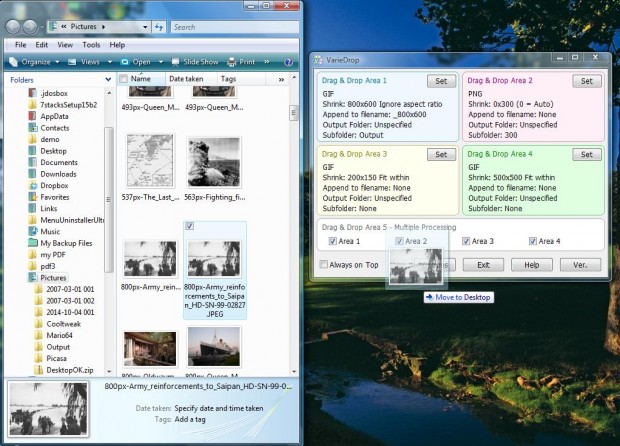The height and width of the screenshot is (446, 620).
Task: Sort files by Date taken column
Action: point(191,79)
